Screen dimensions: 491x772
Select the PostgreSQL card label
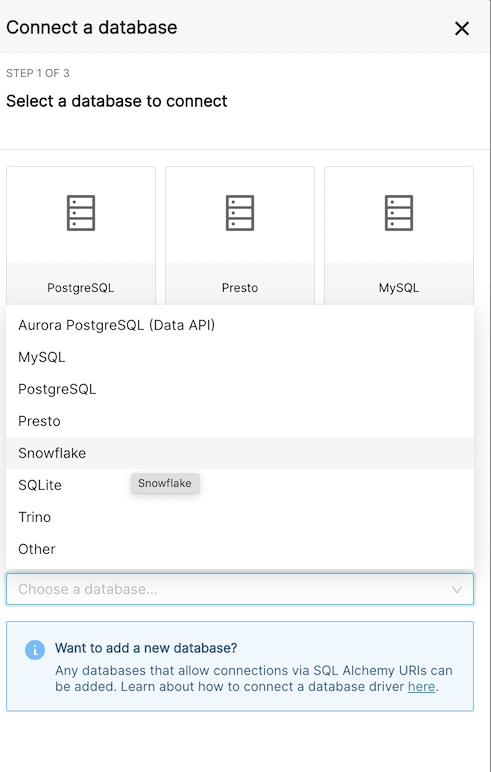tap(81, 288)
